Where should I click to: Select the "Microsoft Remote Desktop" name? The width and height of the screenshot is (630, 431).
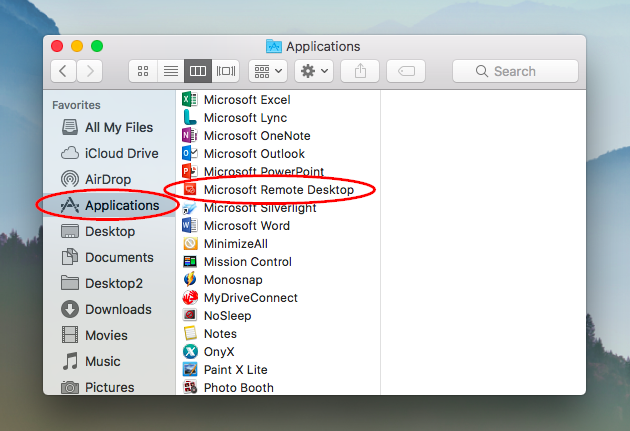[x=279, y=190]
